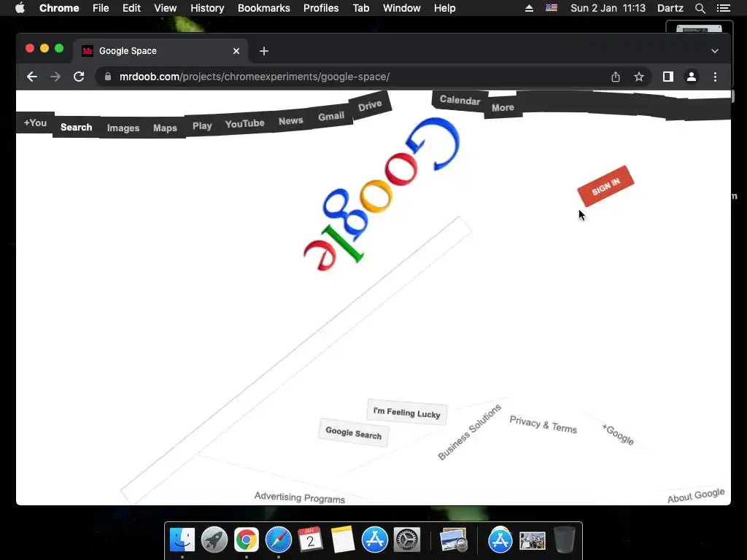Open Spotlight search magnifier
The width and height of the screenshot is (747, 560).
pos(700,8)
